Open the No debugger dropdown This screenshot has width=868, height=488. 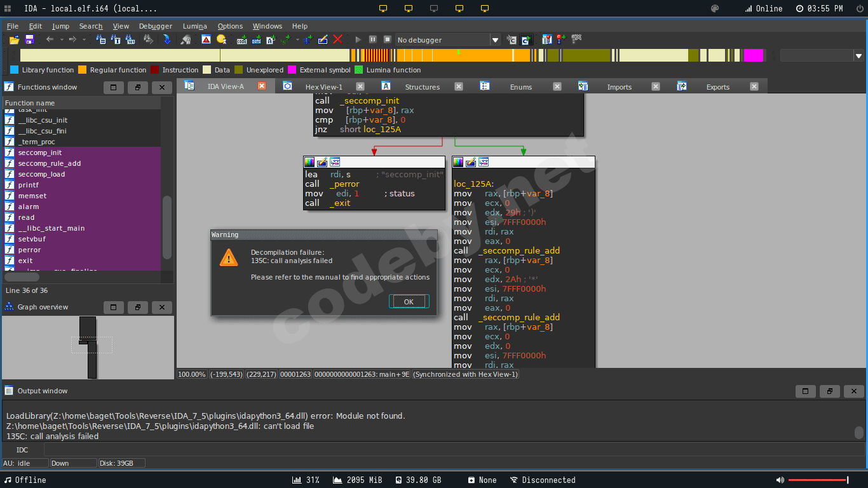(495, 40)
